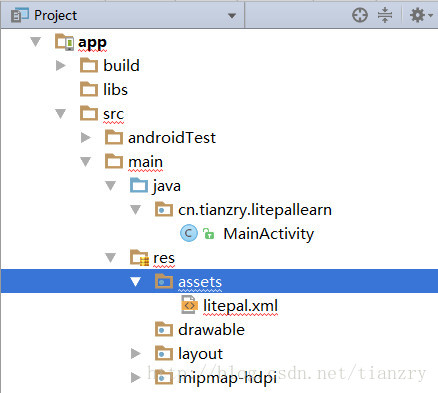The height and width of the screenshot is (393, 438).
Task: Click the assets folder icon
Action: [164, 281]
